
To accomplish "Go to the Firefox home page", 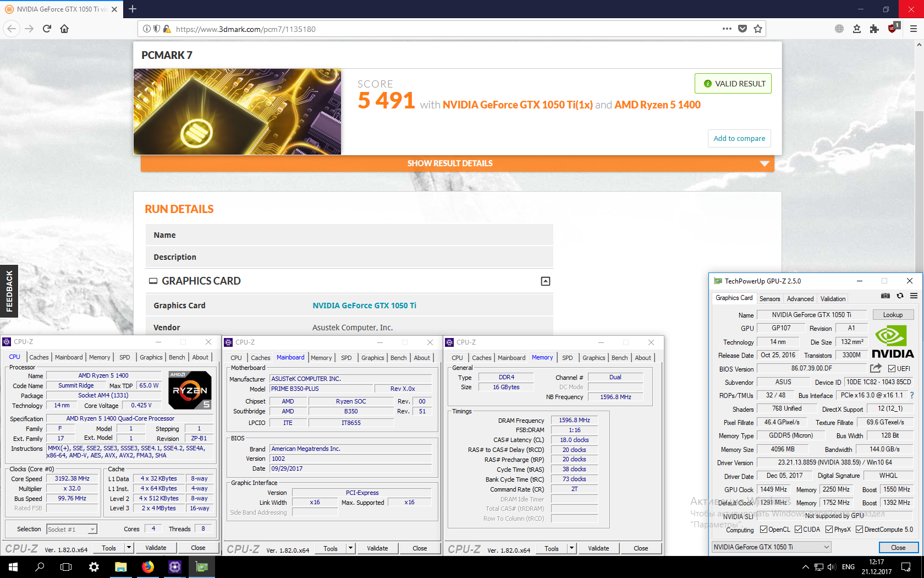I will [64, 29].
